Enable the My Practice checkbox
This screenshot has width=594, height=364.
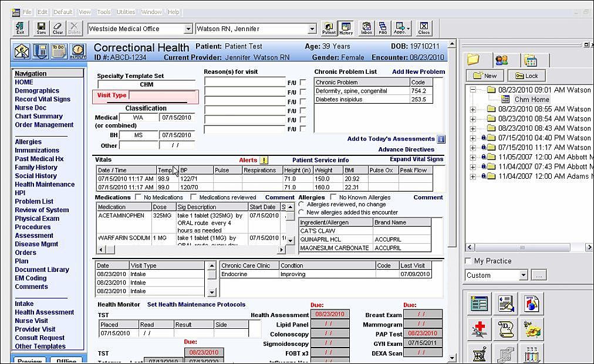pyautogui.click(x=468, y=261)
